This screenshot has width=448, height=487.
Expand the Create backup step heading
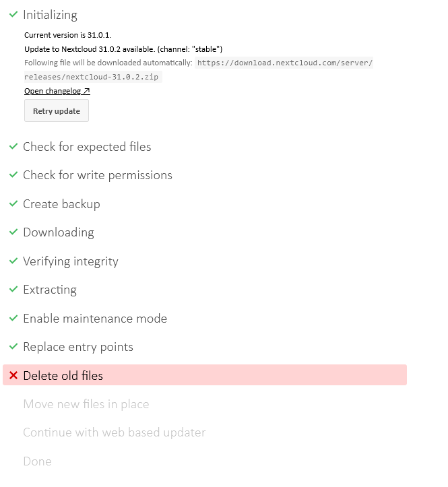(x=61, y=204)
